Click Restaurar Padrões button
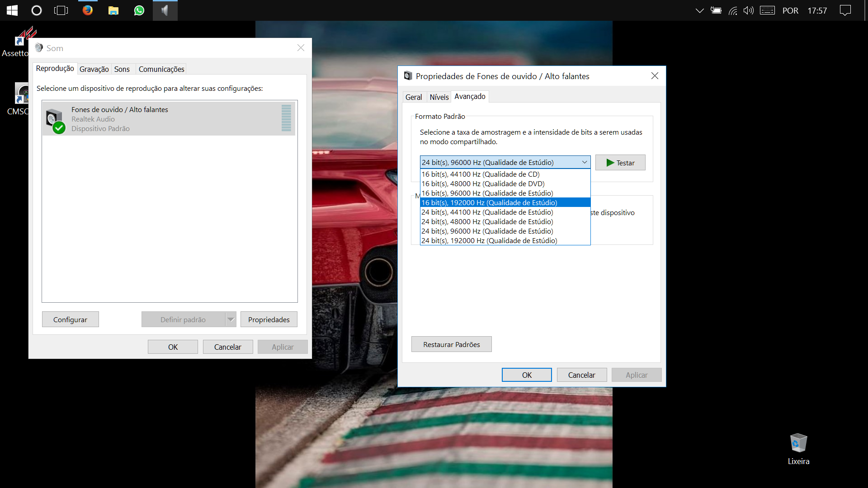Screen dimensions: 868x488 point(452,344)
